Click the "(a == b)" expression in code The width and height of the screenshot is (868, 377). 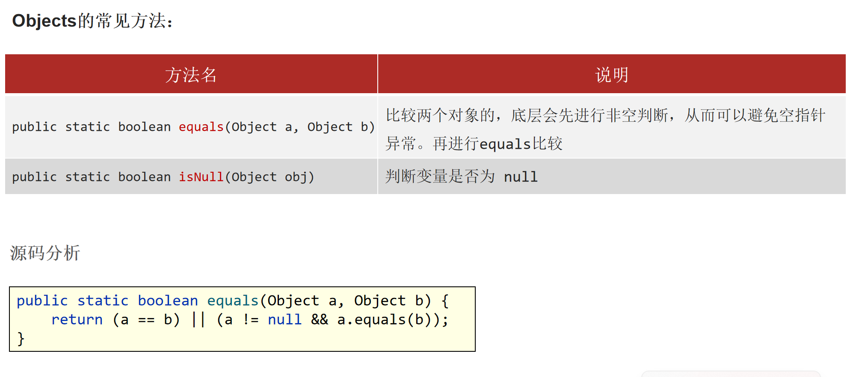(x=146, y=320)
